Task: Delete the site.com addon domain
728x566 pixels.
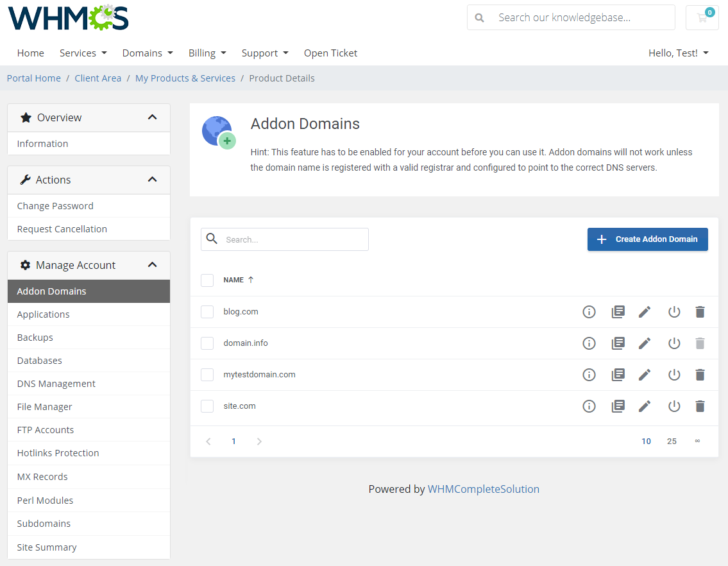Action: click(x=700, y=406)
